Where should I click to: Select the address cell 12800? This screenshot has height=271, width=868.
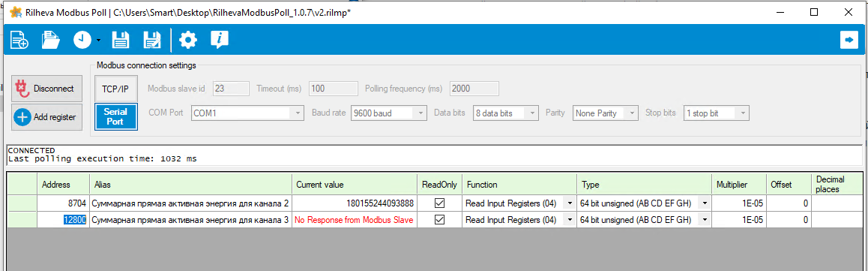click(x=63, y=220)
